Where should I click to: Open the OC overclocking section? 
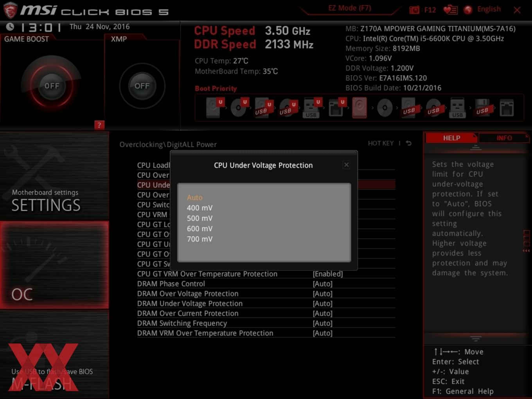point(54,265)
